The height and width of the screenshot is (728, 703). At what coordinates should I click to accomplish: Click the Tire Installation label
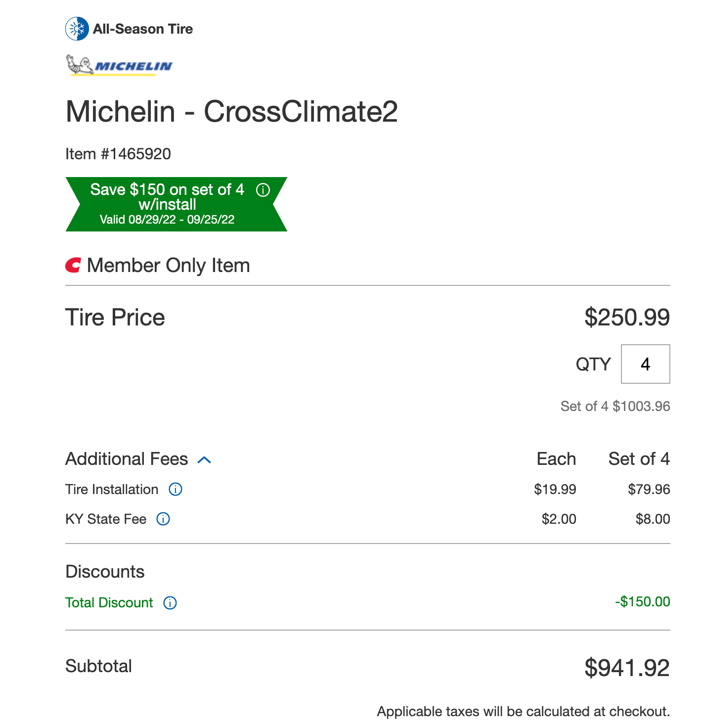coord(112,489)
